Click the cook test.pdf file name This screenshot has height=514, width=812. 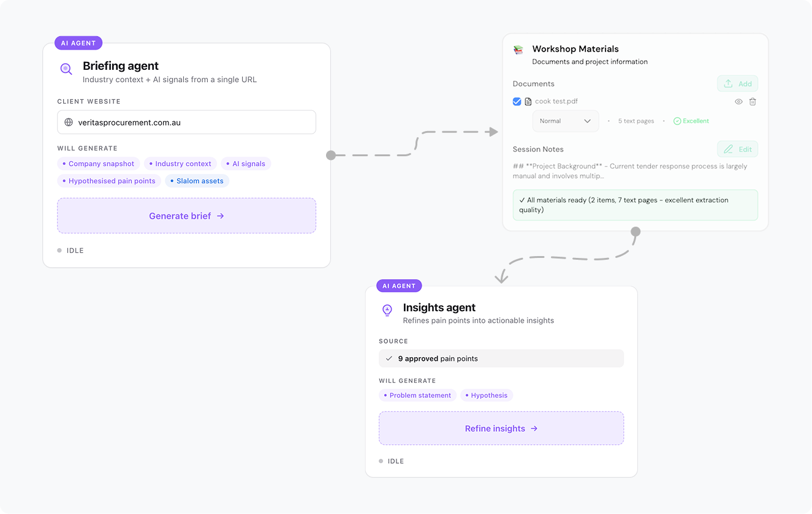pos(556,102)
